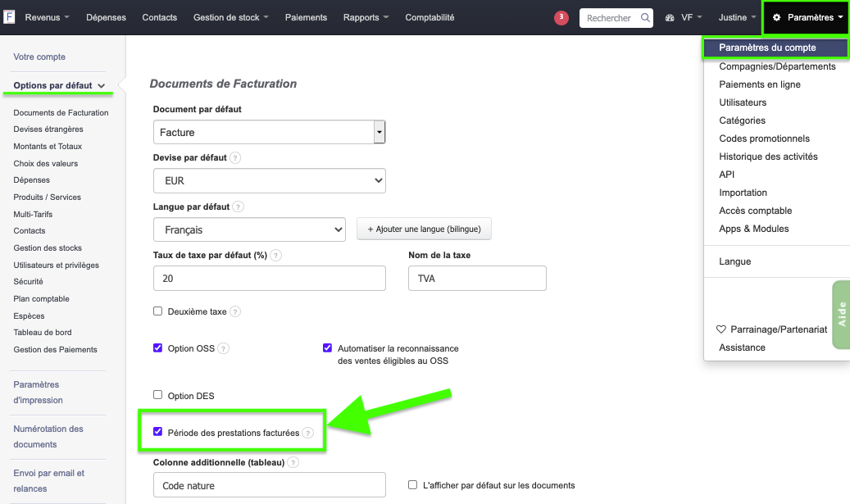
Task: Click the search magnifier icon
Action: coord(646,18)
